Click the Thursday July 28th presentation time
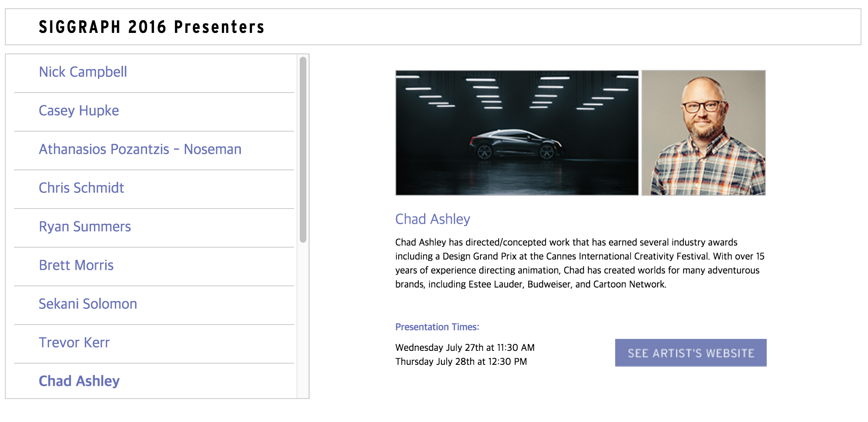The image size is (868, 422). [461, 362]
